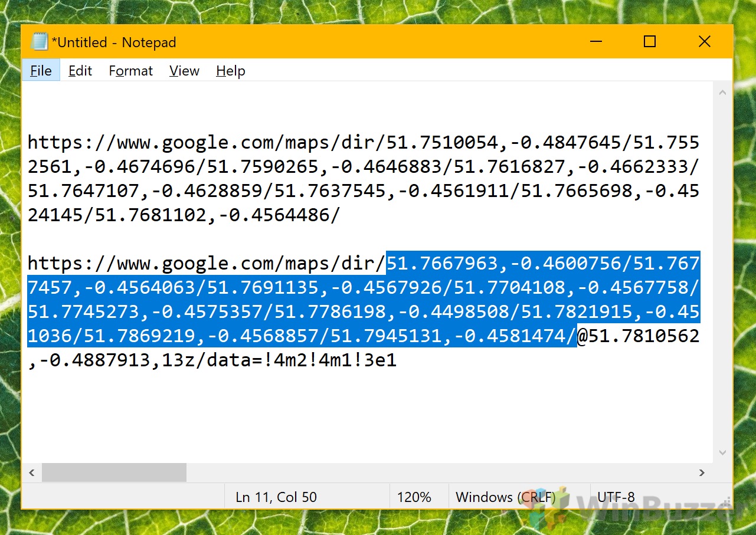Click the vertical scrollbar down arrow
756x535 pixels.
point(722,453)
